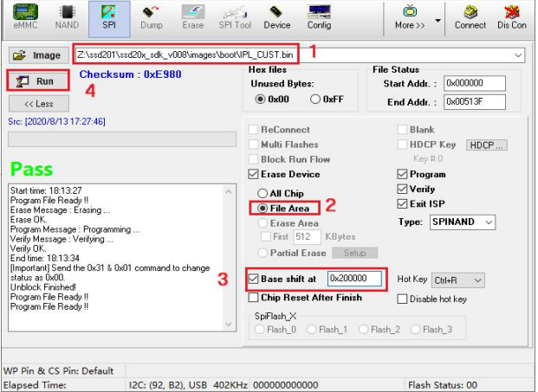
Task: Click the Src: [2020/8/13 17:27:46] text
Action: pos(56,122)
